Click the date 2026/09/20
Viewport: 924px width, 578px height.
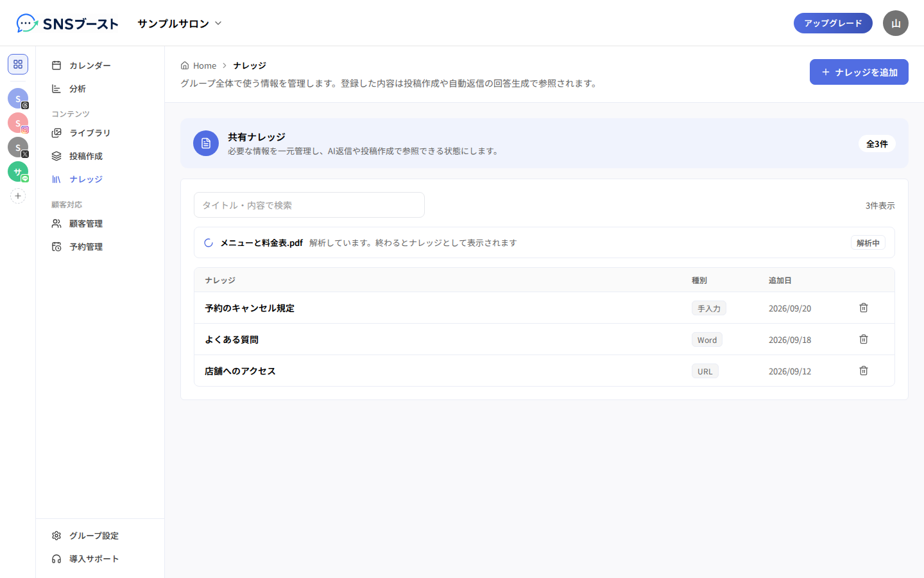pyautogui.click(x=790, y=308)
